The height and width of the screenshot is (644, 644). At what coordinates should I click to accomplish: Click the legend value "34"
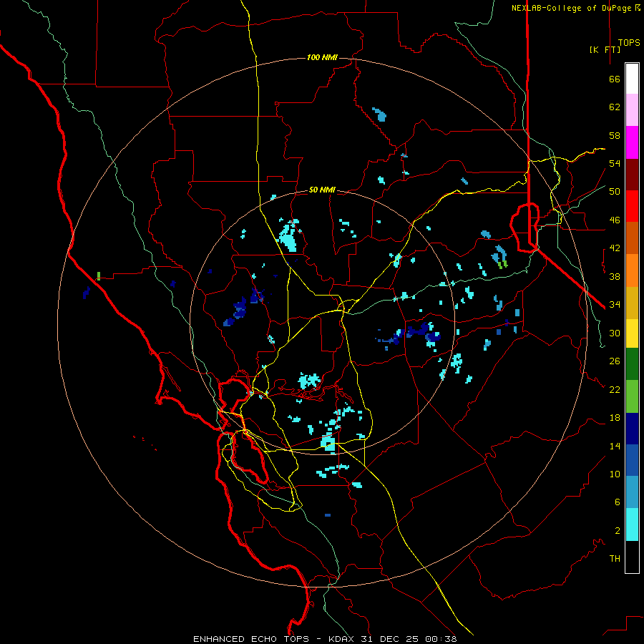pos(615,305)
